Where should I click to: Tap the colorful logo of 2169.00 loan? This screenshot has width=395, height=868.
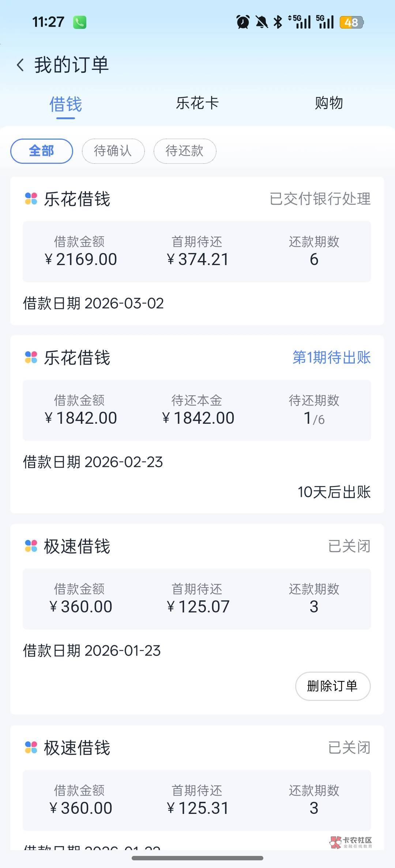click(31, 199)
